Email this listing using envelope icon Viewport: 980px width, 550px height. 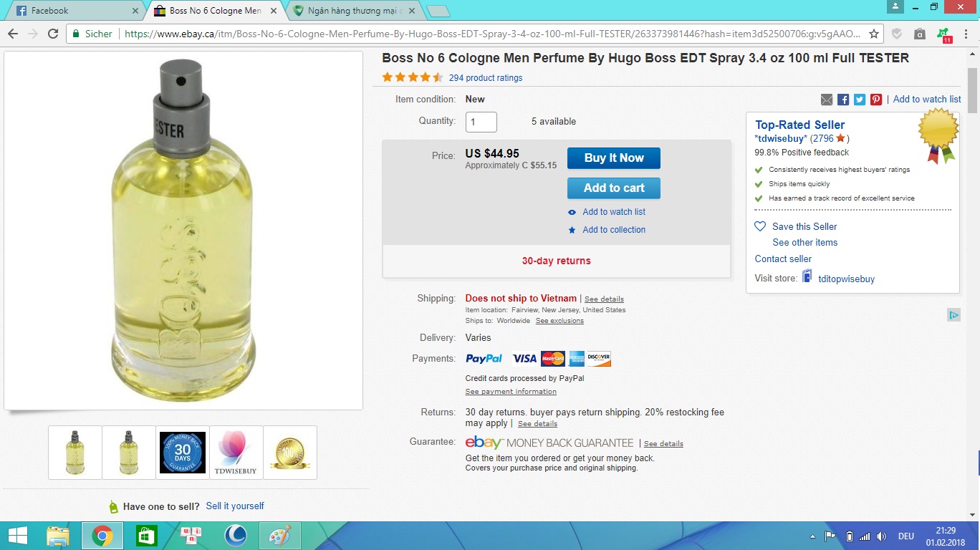(x=827, y=100)
